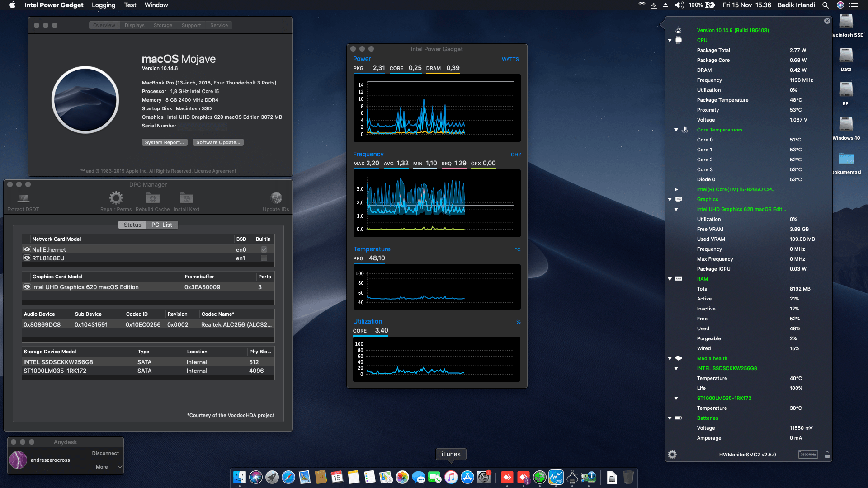Uncheck the Builtin checkbox for en0
This screenshot has width=868, height=488.
click(x=264, y=249)
